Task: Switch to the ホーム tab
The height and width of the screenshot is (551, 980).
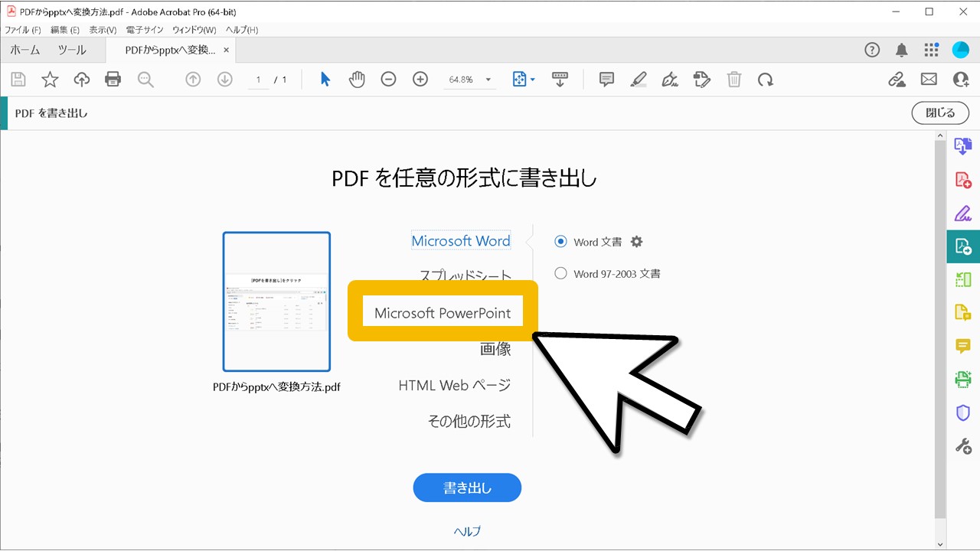Action: (x=24, y=50)
